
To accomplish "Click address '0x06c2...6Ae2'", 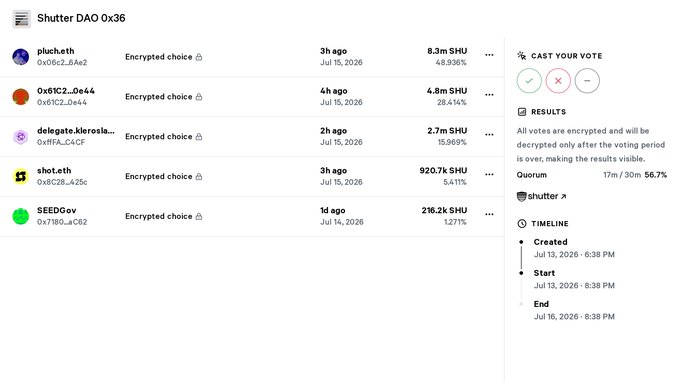I will 62,63.
